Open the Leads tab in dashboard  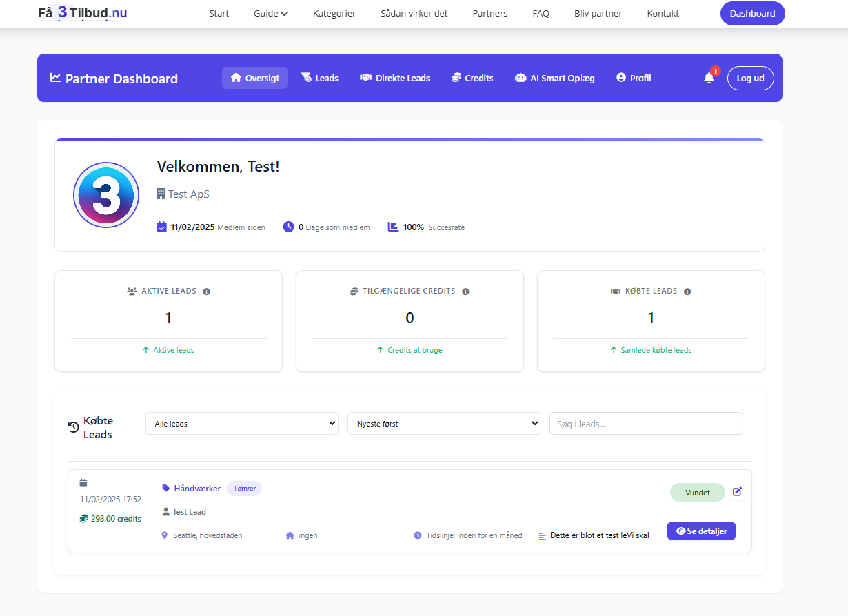pyautogui.click(x=319, y=79)
